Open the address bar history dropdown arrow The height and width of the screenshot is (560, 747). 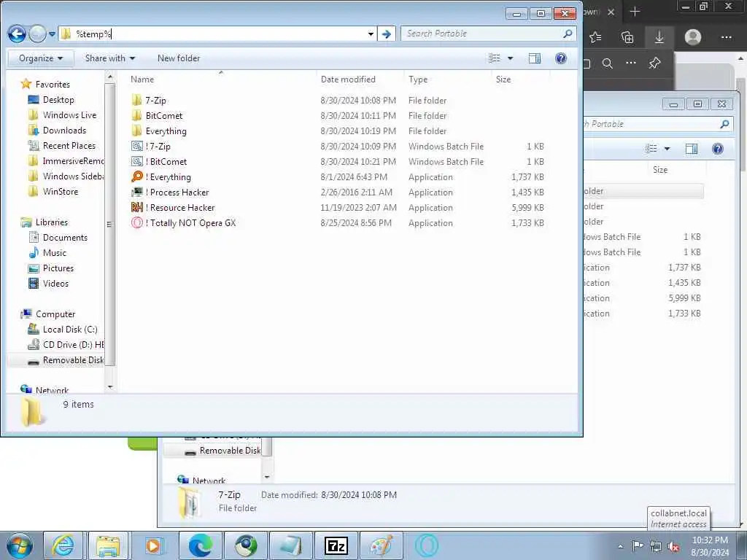click(x=371, y=34)
